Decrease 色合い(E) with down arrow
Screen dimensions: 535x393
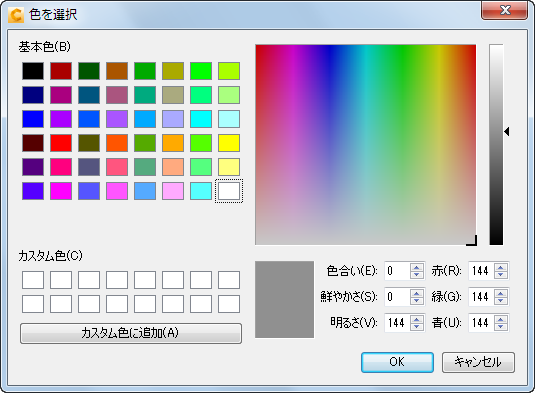[x=417, y=275]
